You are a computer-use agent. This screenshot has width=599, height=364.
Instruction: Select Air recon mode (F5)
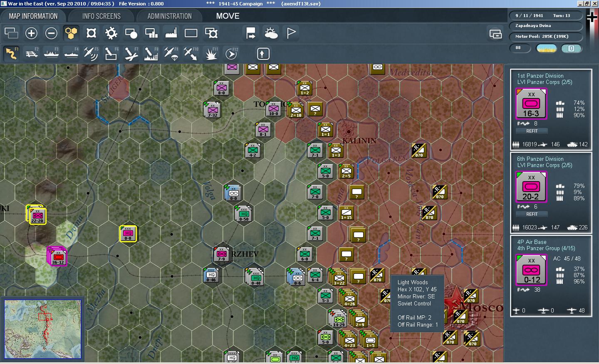click(x=91, y=54)
